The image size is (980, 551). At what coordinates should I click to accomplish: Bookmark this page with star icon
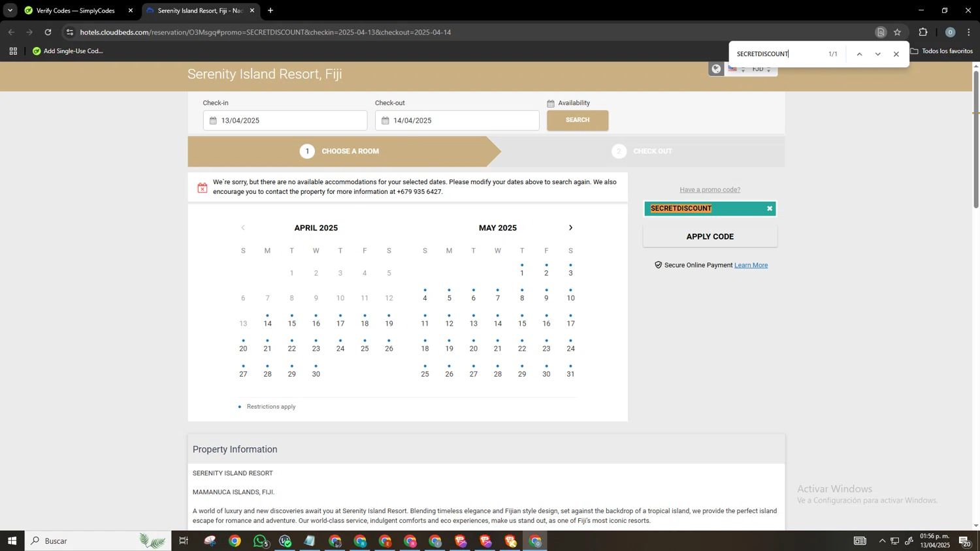pyautogui.click(x=898, y=32)
